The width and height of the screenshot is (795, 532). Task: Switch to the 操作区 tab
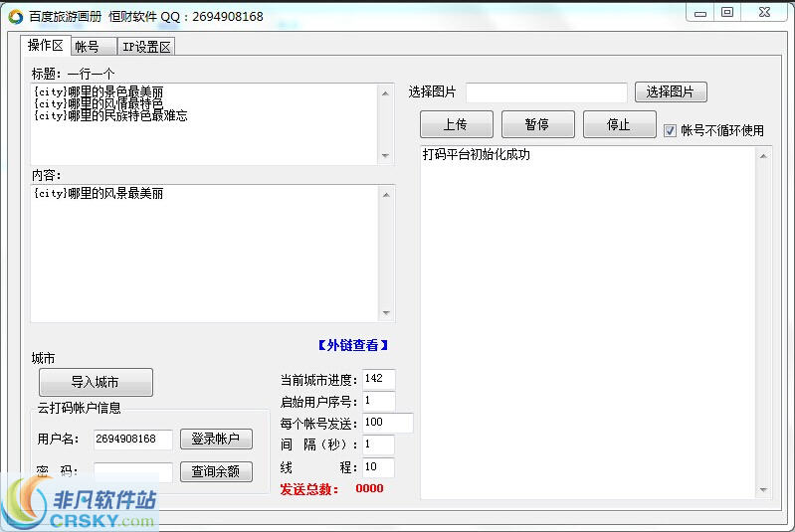click(45, 46)
